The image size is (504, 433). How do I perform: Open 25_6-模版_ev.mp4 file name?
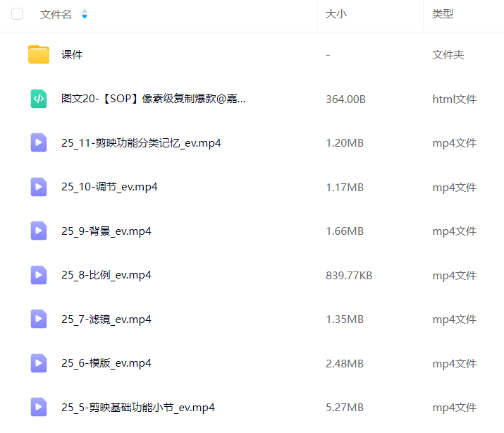(106, 363)
